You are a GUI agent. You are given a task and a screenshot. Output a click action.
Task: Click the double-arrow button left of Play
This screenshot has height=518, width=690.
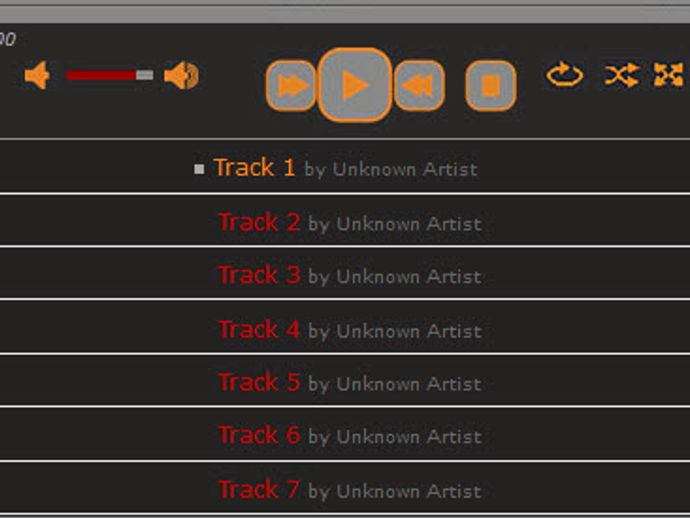tap(291, 85)
